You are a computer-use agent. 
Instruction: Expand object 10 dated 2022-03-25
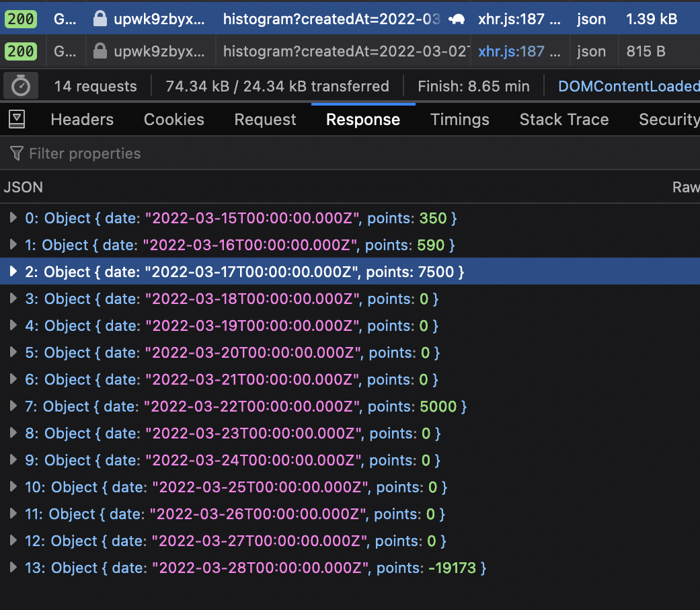13,486
